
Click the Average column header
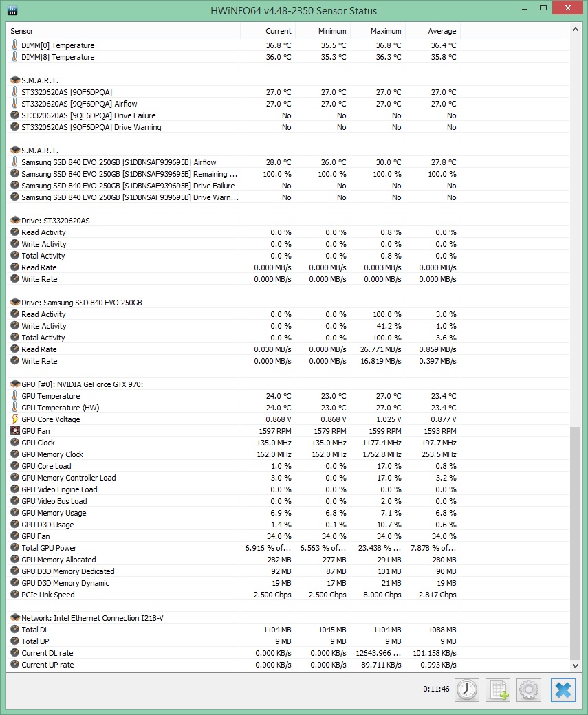(x=433, y=31)
